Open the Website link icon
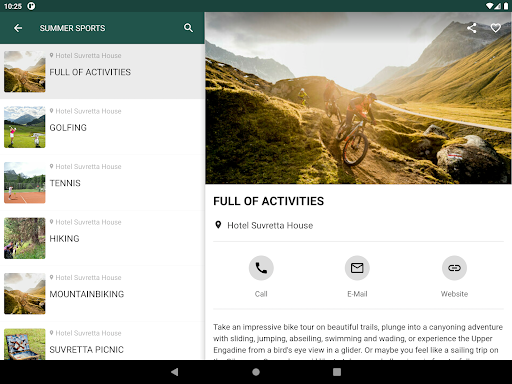Screen dimensions: 512x384 (x=454, y=268)
